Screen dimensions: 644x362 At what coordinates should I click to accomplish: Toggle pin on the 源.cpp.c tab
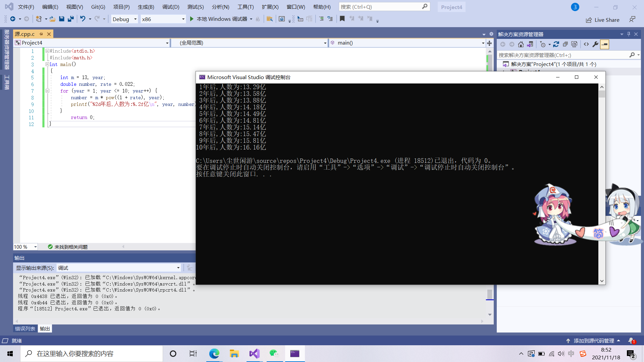coord(41,34)
